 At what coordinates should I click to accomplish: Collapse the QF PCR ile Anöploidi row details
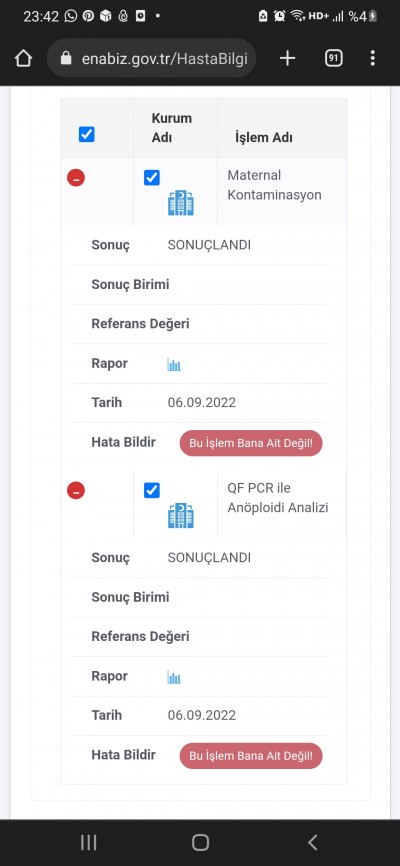pos(76,490)
